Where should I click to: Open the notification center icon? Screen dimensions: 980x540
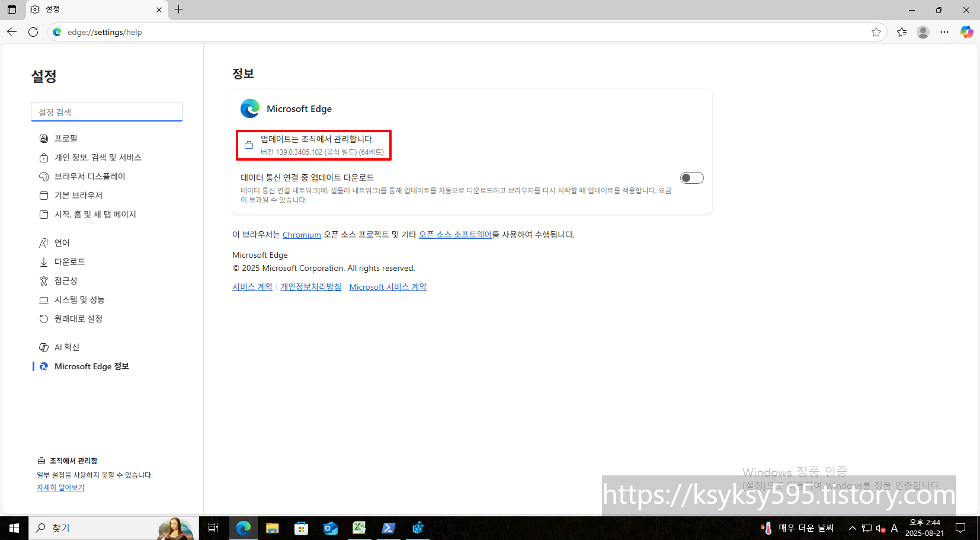pos(960,528)
